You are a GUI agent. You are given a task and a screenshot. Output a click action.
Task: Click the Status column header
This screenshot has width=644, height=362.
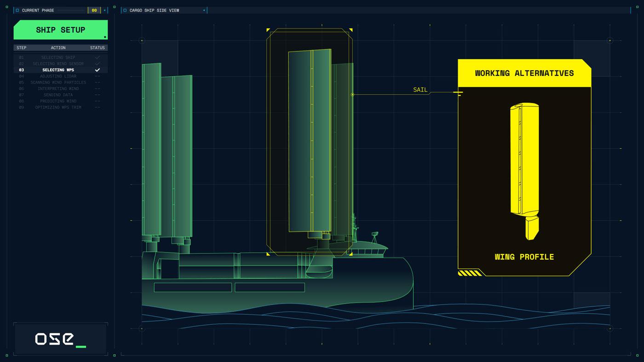tap(97, 48)
